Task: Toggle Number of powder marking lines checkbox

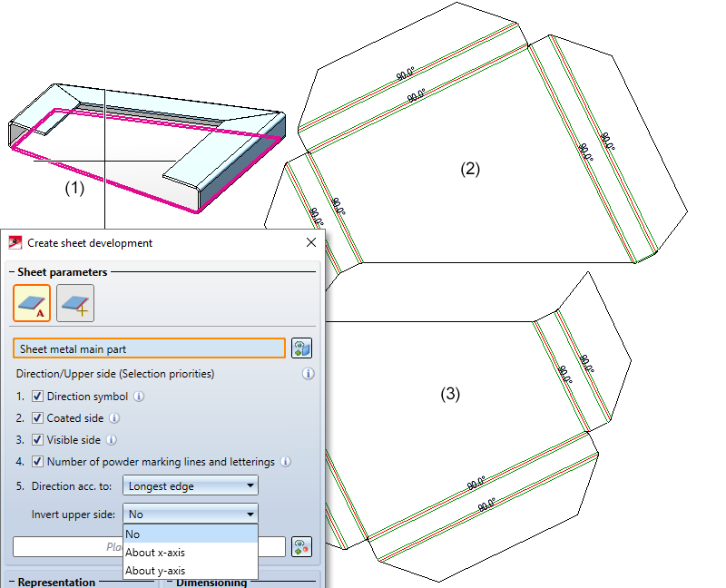Action: pos(37,462)
